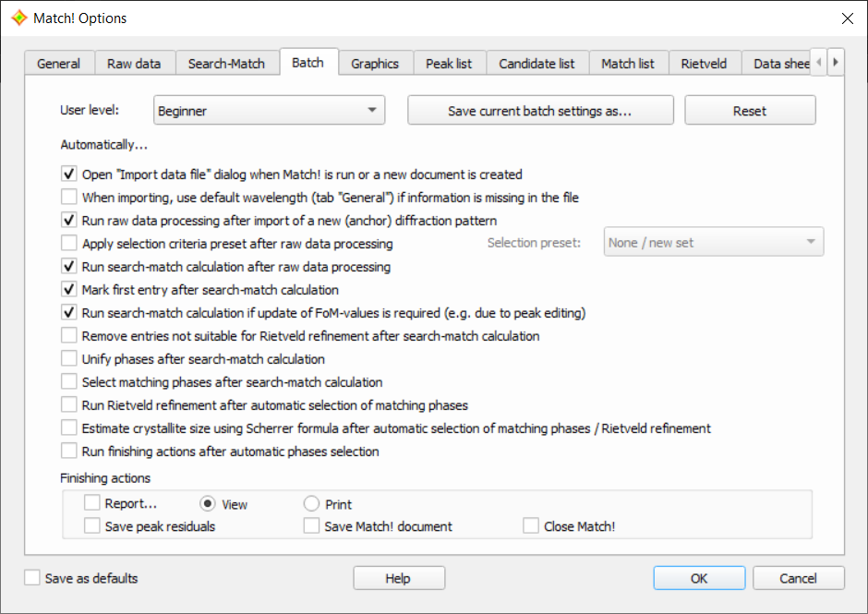
Task: Open the Raw data tab
Action: point(134,64)
